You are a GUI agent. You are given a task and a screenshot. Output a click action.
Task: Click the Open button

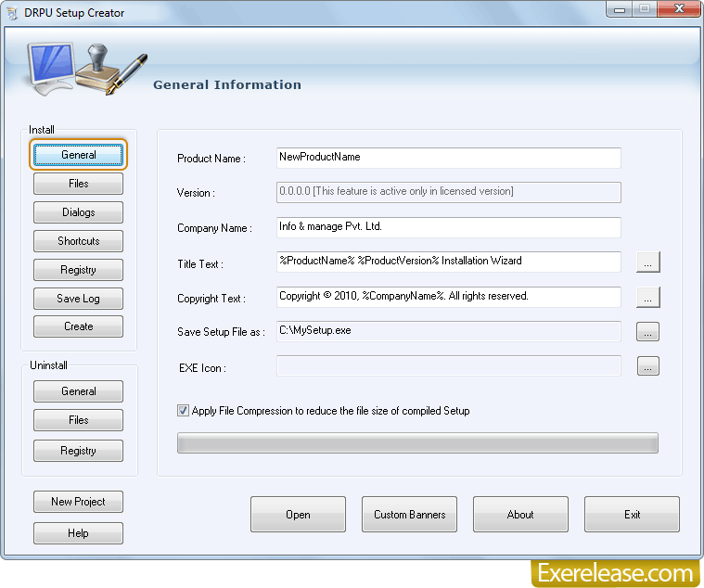pos(298,515)
